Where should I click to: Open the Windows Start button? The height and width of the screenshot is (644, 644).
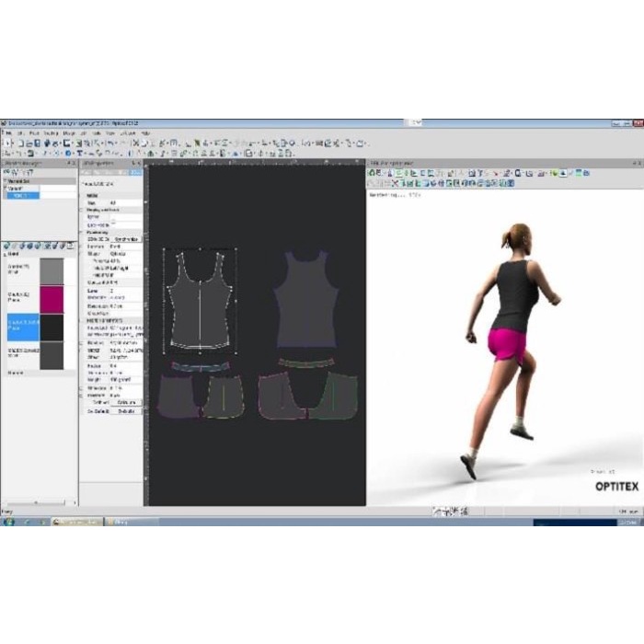[8, 522]
